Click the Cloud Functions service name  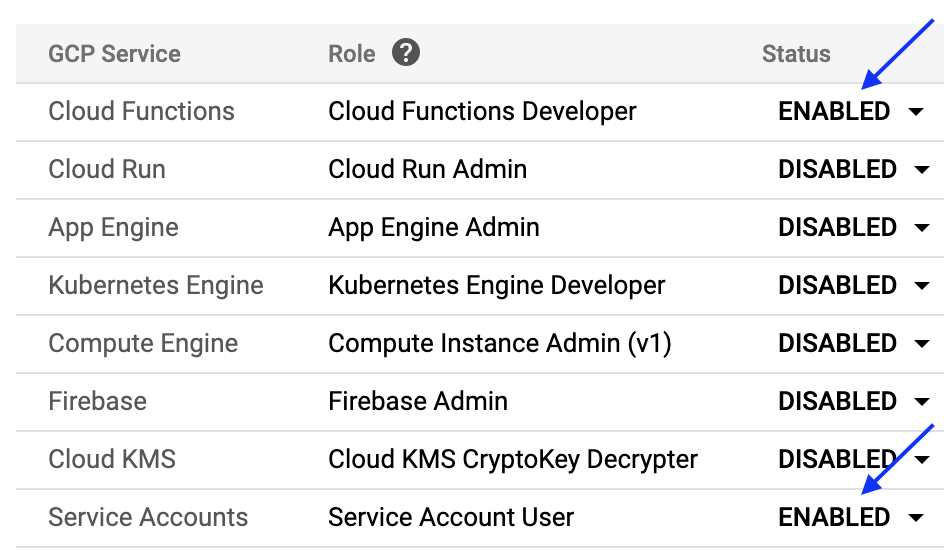(141, 111)
